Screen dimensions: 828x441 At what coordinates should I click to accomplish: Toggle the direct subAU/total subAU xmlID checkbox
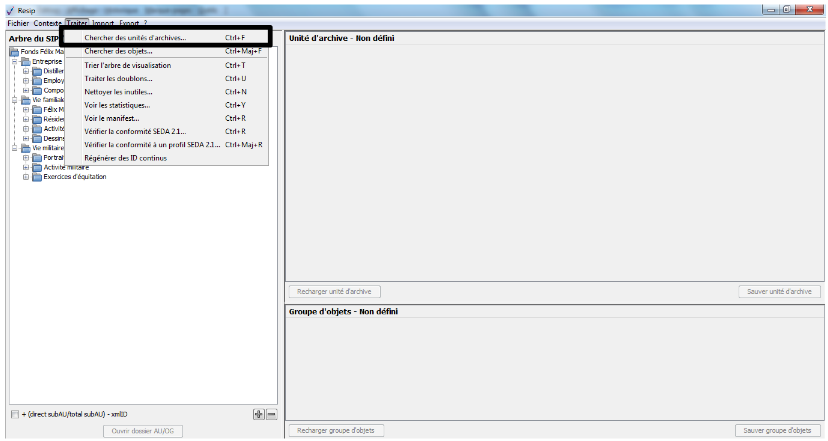[14, 414]
